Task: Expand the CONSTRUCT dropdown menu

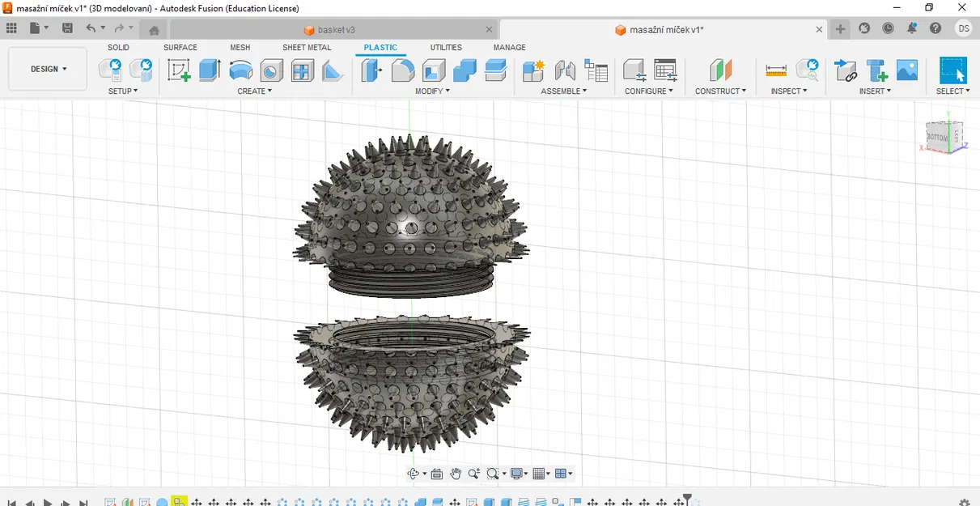Action: point(720,91)
